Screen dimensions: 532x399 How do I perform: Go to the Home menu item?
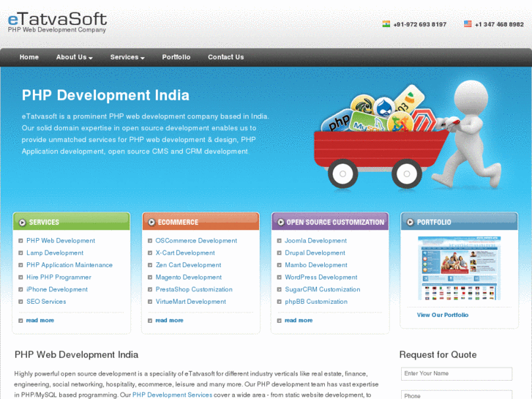(x=29, y=57)
